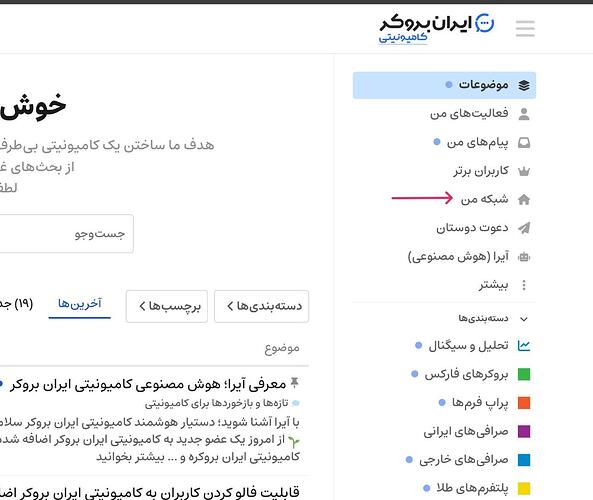593x500 pixels.
Task: Switch to the tab showing (۱۹)
Action: tap(16, 304)
